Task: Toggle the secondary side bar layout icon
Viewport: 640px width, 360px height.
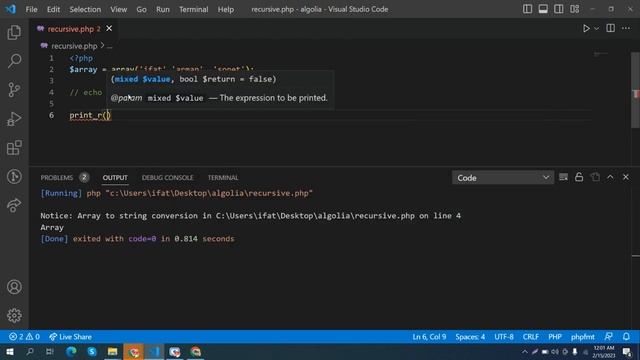Action: coord(558,9)
